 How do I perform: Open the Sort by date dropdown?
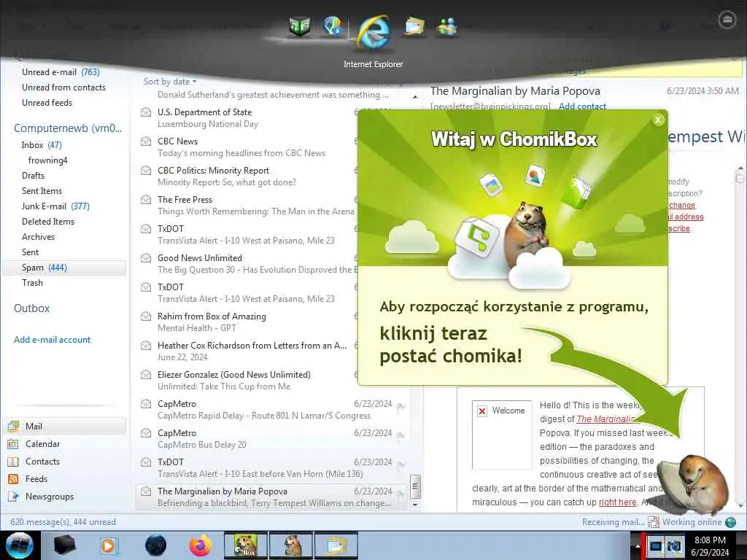tap(170, 82)
